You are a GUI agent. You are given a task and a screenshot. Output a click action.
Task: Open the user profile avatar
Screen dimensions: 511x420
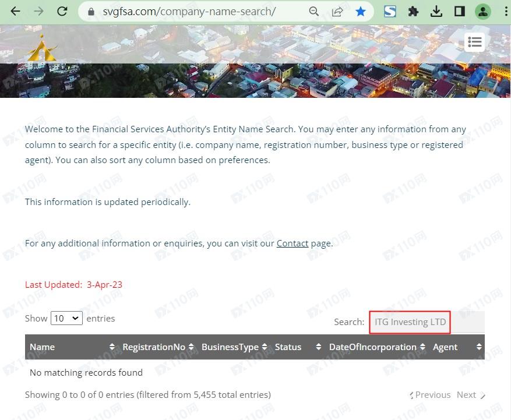pos(482,11)
